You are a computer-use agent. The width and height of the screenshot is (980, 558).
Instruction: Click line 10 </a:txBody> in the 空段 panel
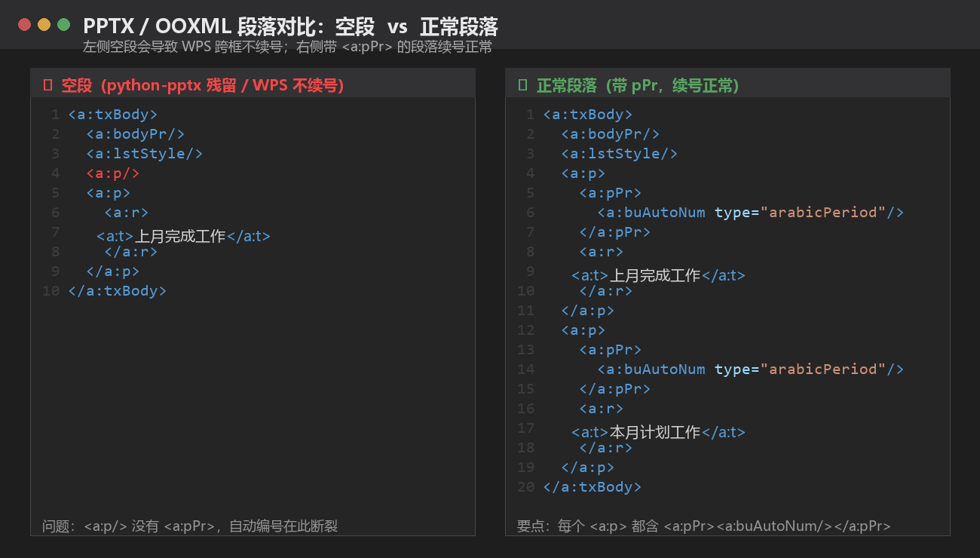(118, 291)
